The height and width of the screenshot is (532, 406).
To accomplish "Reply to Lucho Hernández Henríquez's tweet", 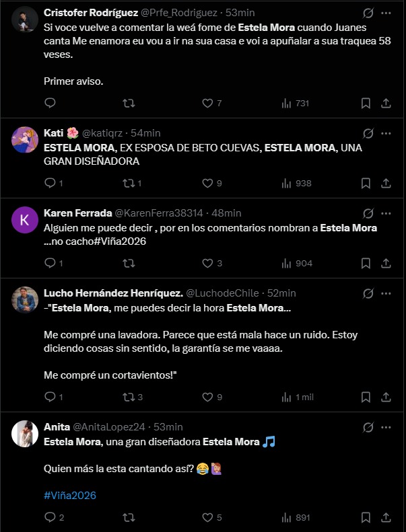I will (x=50, y=397).
